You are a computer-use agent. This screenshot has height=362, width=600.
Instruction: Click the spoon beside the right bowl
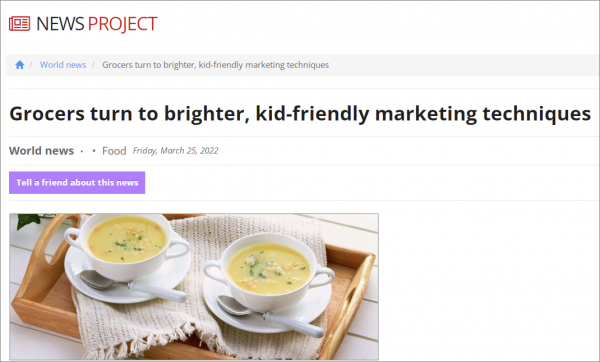[x=271, y=316]
